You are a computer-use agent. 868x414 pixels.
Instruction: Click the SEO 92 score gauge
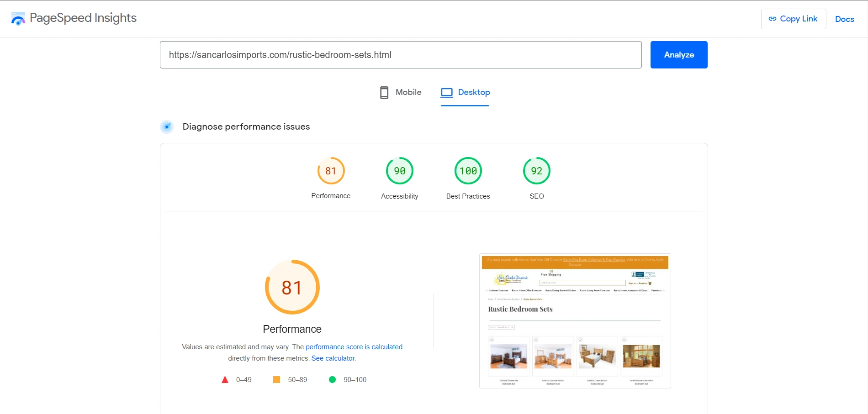coord(537,171)
